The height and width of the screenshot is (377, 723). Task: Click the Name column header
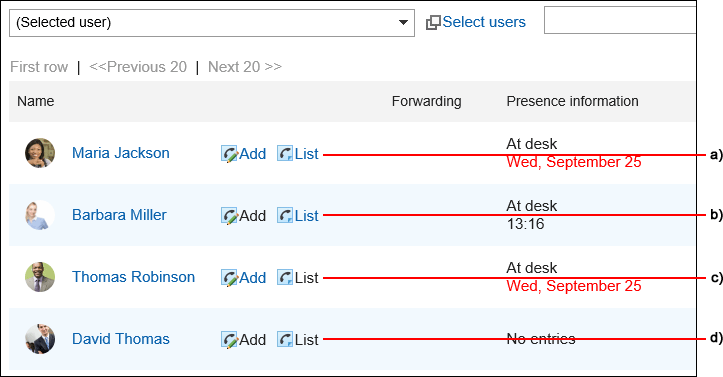(x=36, y=101)
